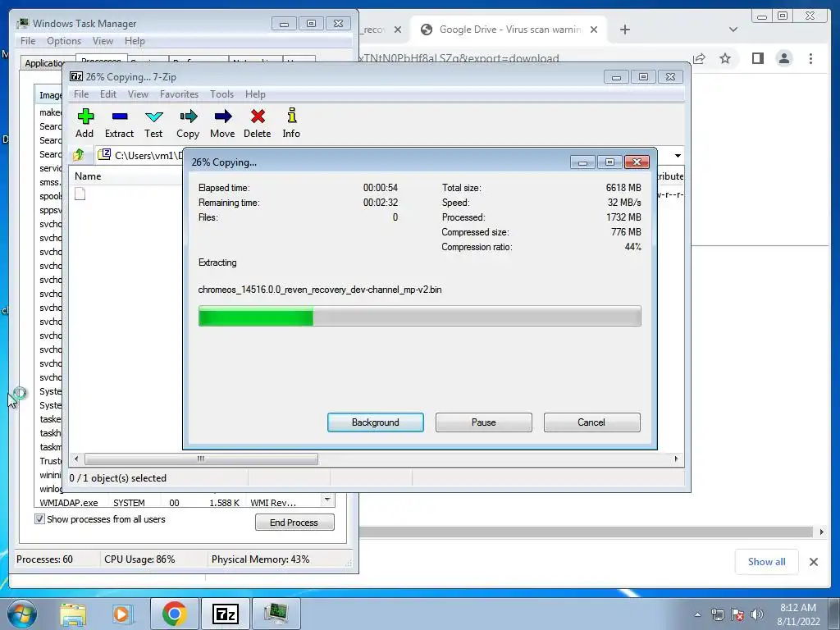Click the Test icon in 7-Zip toolbar
The image size is (840, 630).
[x=153, y=116]
